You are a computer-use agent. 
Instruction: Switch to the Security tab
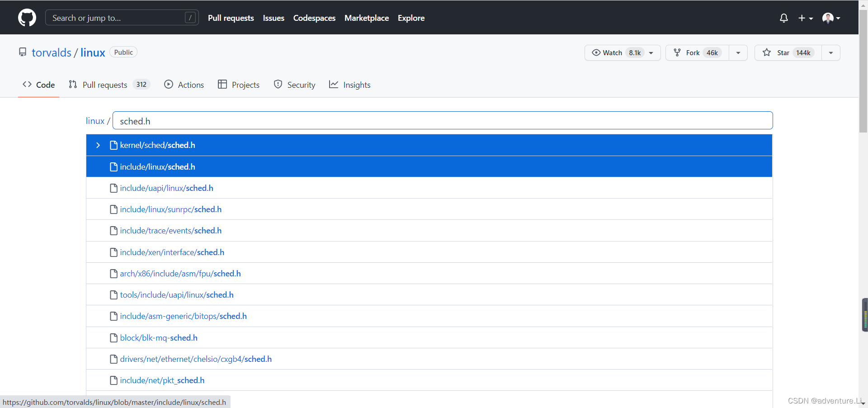[x=295, y=85]
